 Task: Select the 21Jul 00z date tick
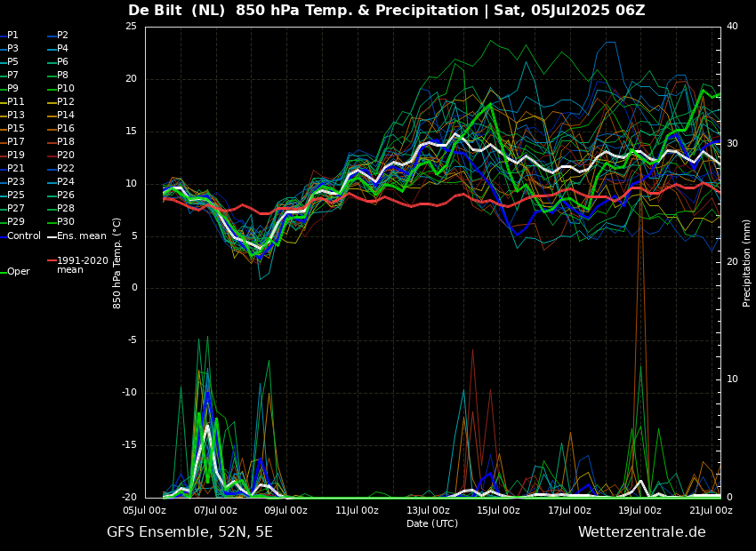pyautogui.click(x=711, y=511)
